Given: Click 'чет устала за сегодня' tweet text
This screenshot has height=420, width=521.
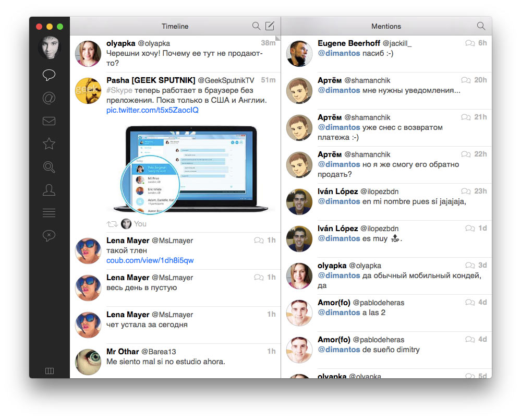Looking at the screenshot, I should coord(147,325).
